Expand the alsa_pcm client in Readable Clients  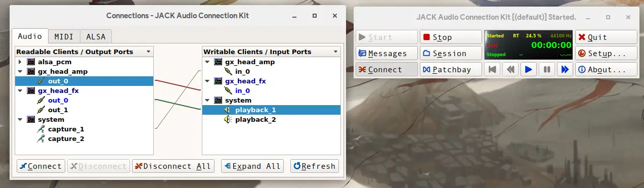[x=20, y=62]
